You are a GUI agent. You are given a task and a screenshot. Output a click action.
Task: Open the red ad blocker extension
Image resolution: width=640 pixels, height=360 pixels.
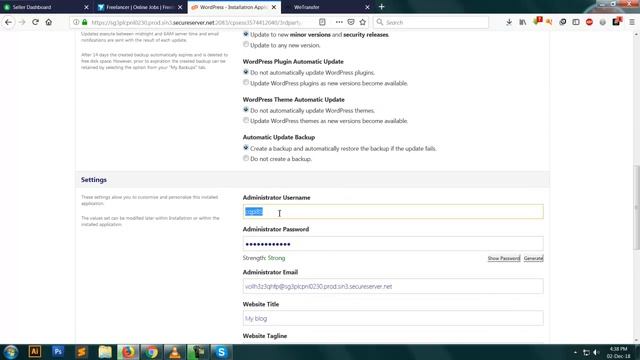589,22
